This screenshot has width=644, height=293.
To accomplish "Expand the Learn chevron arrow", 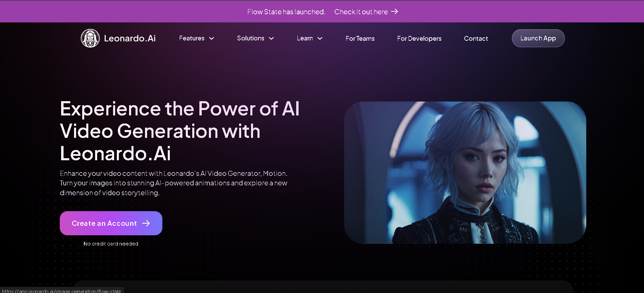I will click(320, 38).
